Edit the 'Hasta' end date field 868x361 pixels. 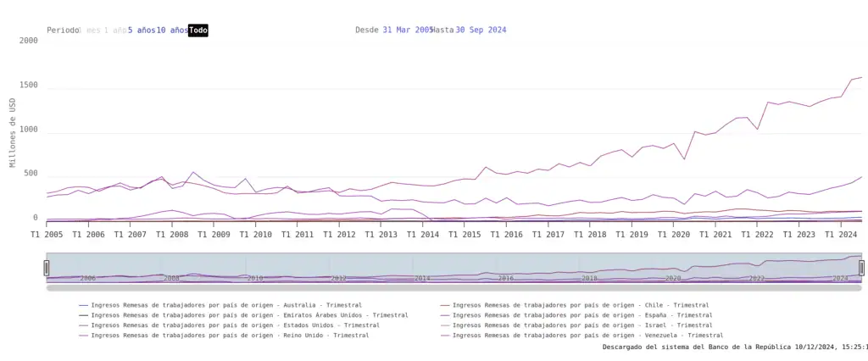tap(481, 30)
